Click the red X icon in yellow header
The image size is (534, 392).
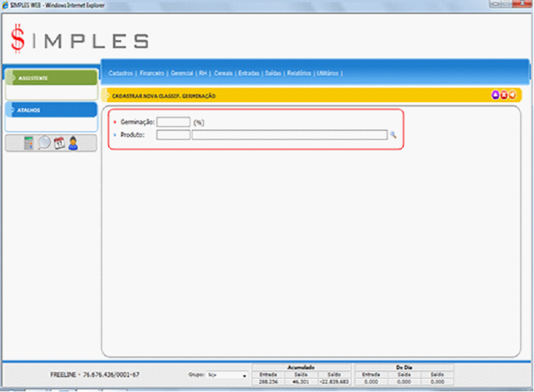pos(503,95)
